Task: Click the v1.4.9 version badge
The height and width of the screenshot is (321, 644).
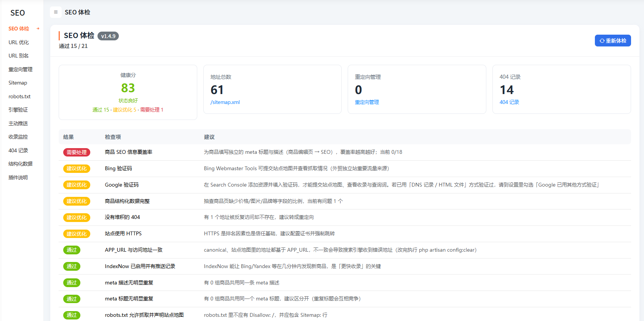Action: pos(108,36)
